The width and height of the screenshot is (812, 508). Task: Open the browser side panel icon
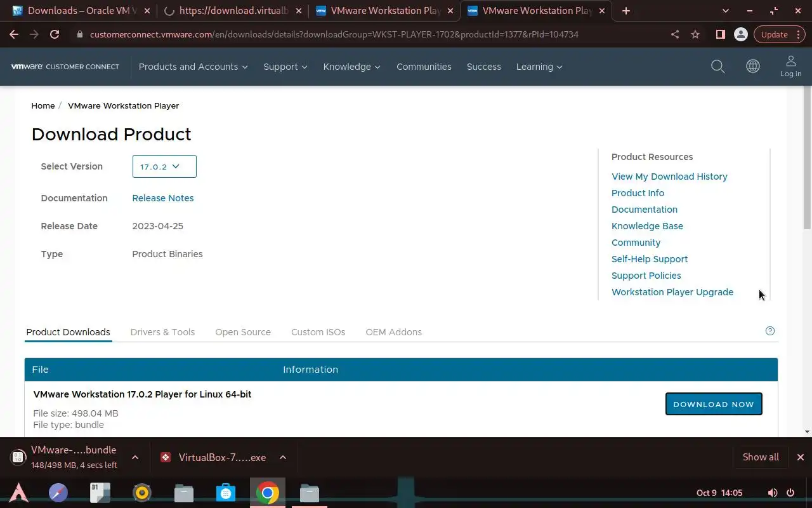(x=720, y=34)
